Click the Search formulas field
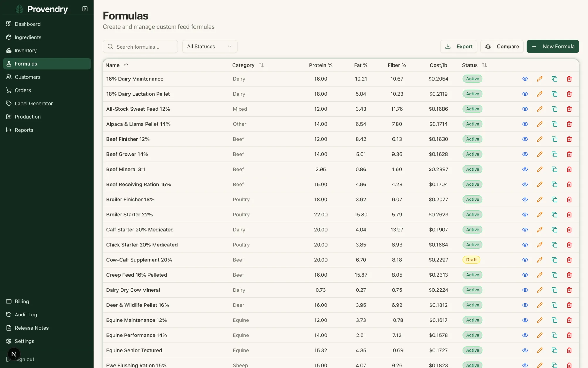The height and width of the screenshot is (368, 588). [x=140, y=47]
